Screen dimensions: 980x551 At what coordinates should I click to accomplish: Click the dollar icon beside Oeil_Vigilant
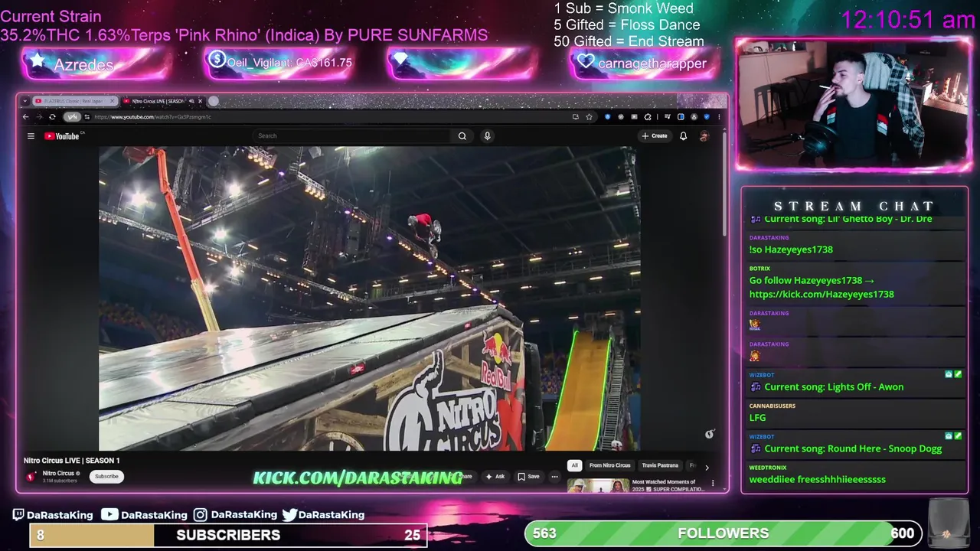(x=217, y=59)
